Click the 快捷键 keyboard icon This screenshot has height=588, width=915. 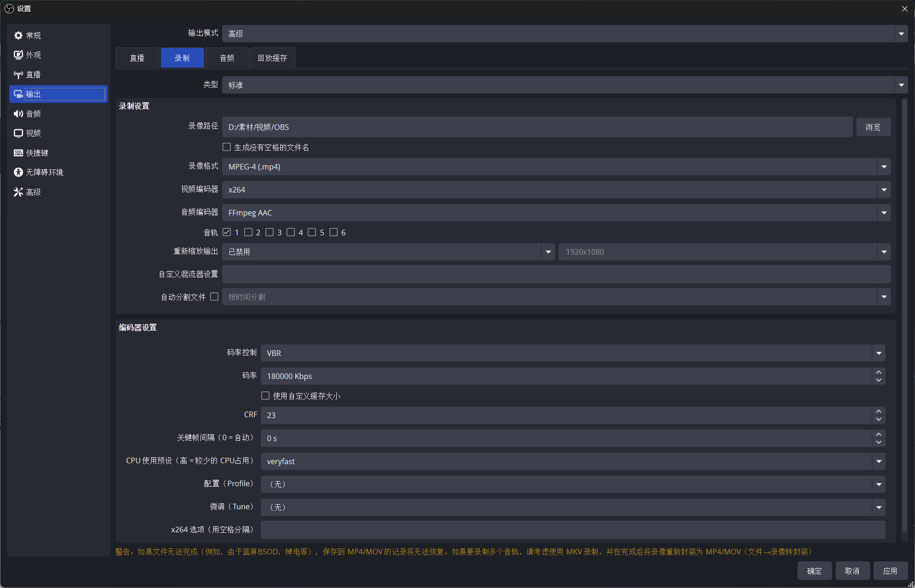click(x=18, y=153)
